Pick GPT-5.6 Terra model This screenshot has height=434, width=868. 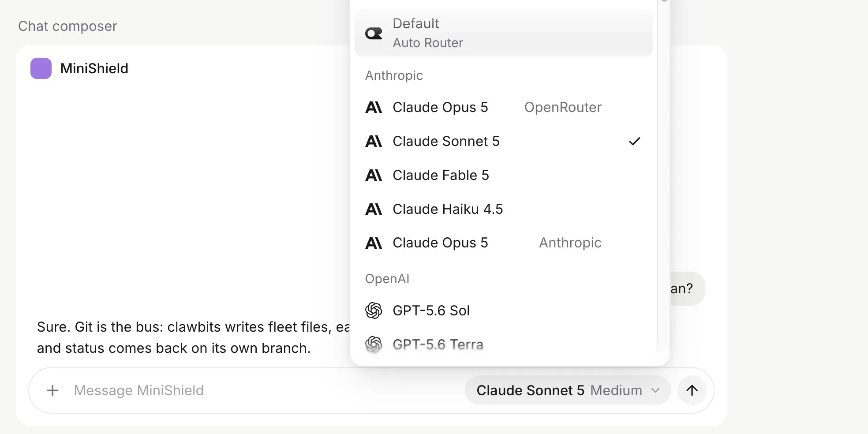tap(504, 344)
